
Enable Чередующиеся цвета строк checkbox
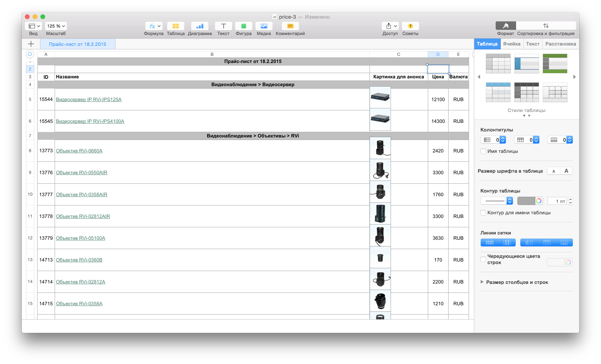click(x=483, y=259)
